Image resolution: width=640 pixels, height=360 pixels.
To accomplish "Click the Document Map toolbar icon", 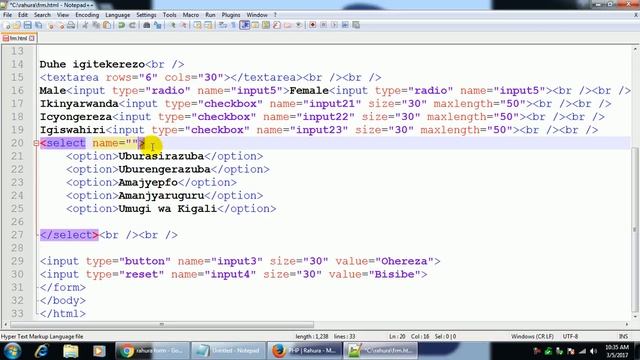I will pyautogui.click(x=266, y=25).
